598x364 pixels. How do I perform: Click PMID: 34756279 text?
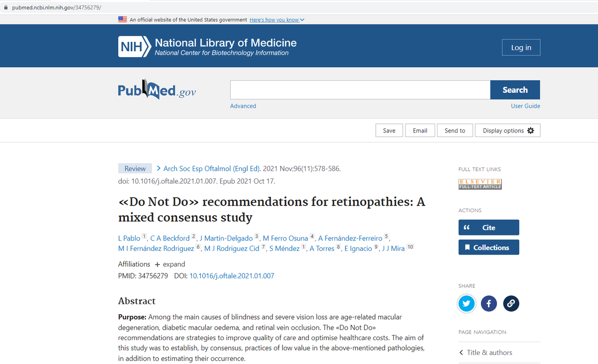pyautogui.click(x=143, y=276)
